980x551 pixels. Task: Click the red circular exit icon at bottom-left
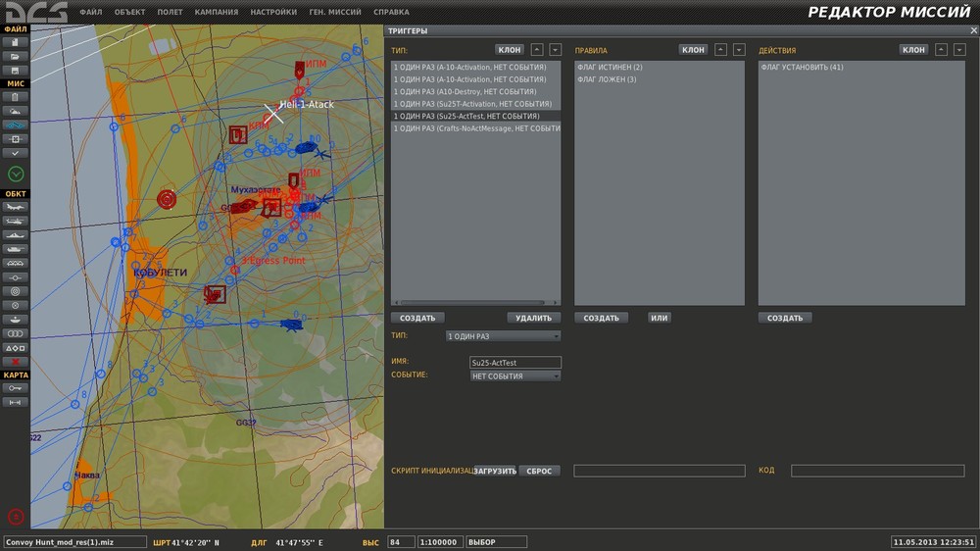15,516
